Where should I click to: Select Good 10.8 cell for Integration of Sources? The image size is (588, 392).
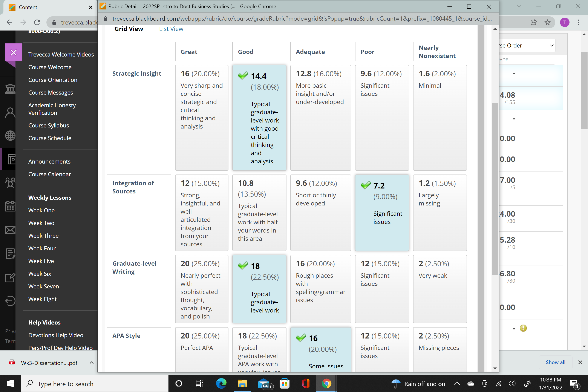pyautogui.click(x=259, y=213)
